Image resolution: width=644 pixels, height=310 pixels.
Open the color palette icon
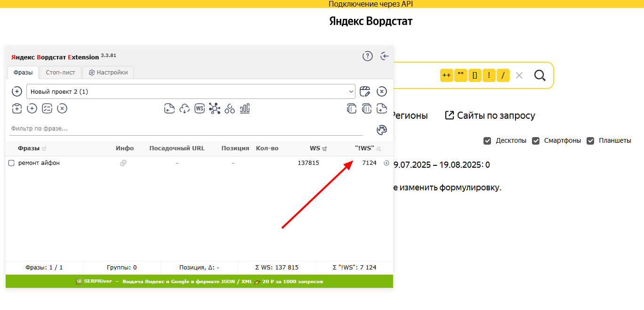click(381, 130)
